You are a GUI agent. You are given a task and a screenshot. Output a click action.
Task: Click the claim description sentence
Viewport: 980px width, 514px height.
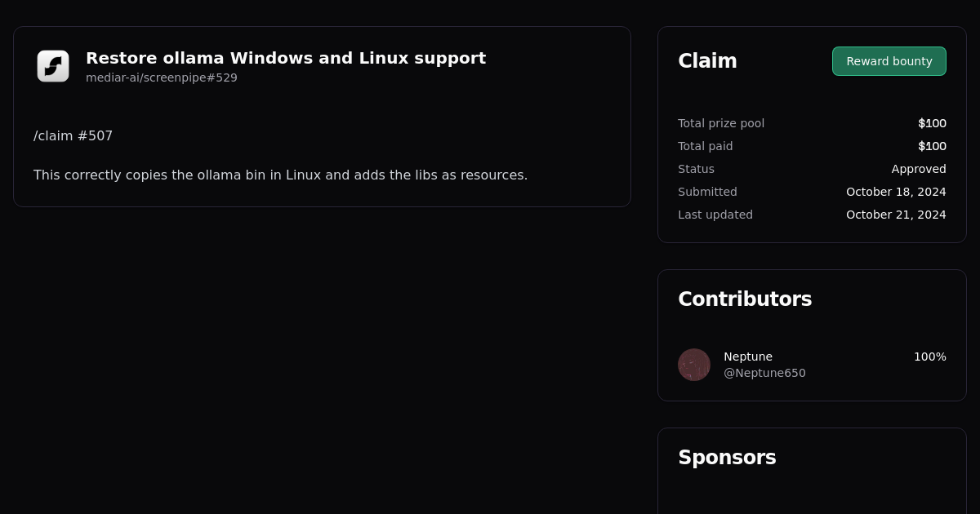(280, 175)
